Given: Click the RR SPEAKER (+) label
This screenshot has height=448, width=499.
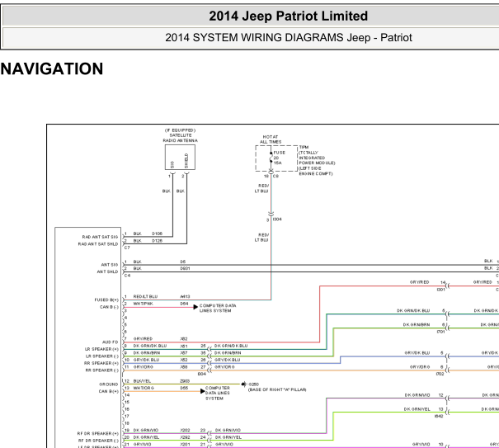Looking at the screenshot, I should click(101, 363).
